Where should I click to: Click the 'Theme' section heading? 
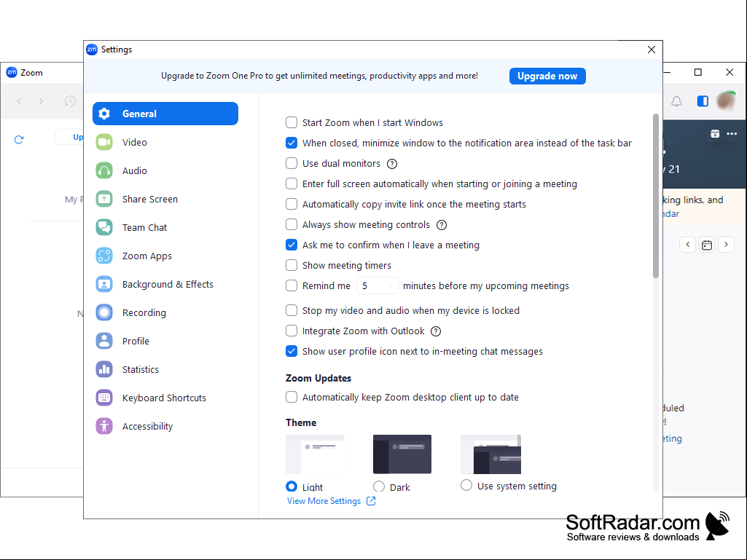(x=301, y=422)
